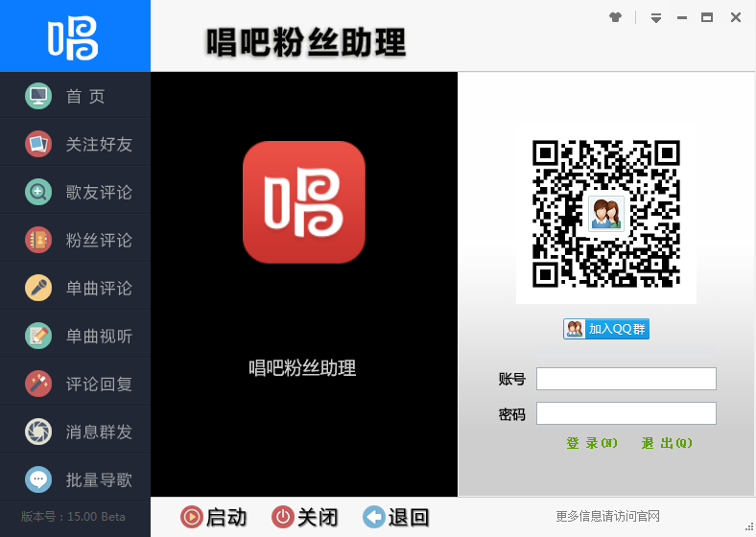Click the 退回 back arrow button

[396, 518]
